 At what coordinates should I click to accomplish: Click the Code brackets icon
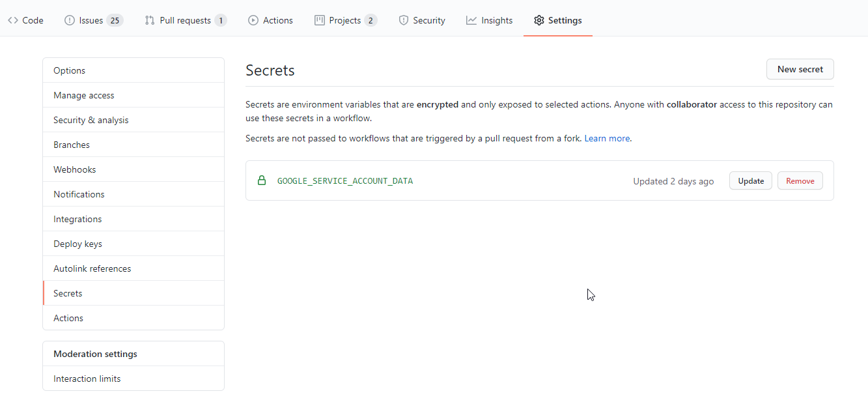click(13, 20)
